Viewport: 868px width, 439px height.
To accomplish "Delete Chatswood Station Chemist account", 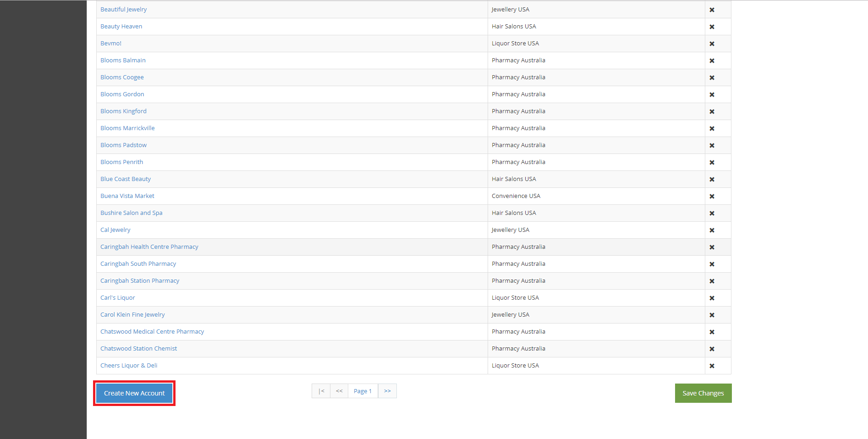I will pos(712,349).
